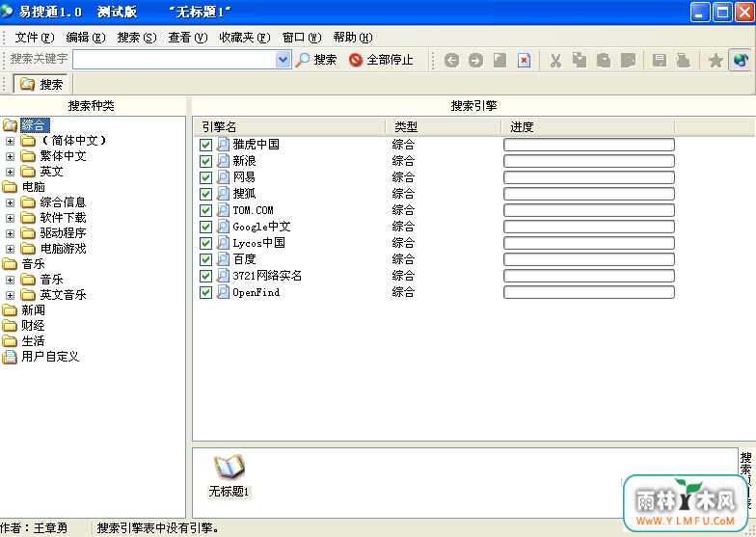Expand the 驱动程序 folder
Viewport: 756px width, 537px height.
[x=10, y=233]
